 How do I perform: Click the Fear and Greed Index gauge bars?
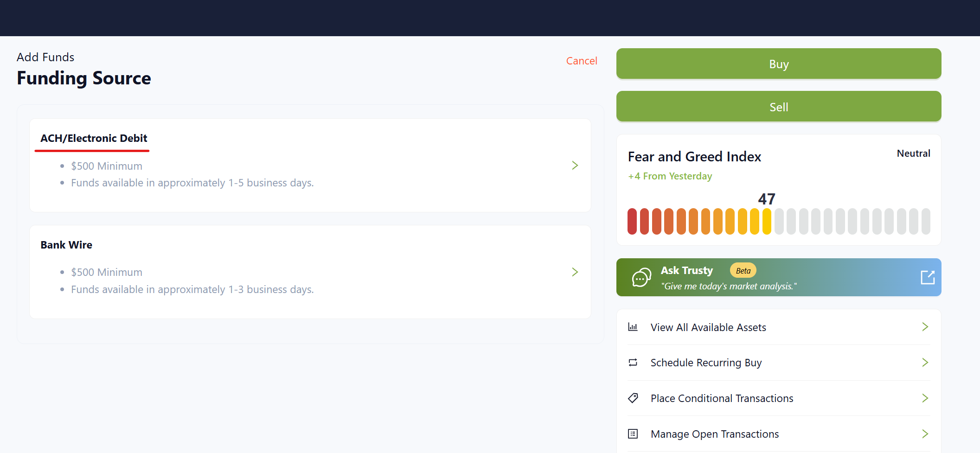(778, 221)
